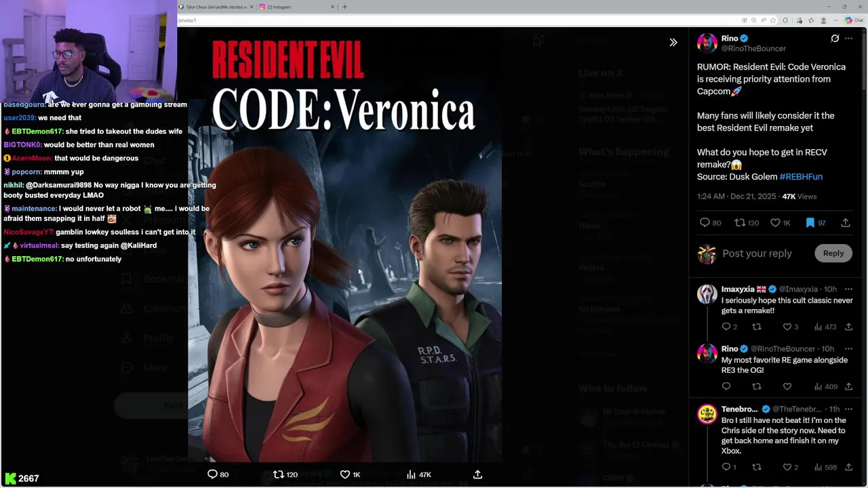Open more options on Rino's 10h reply
Screen dimensions: 868x488
848,349
